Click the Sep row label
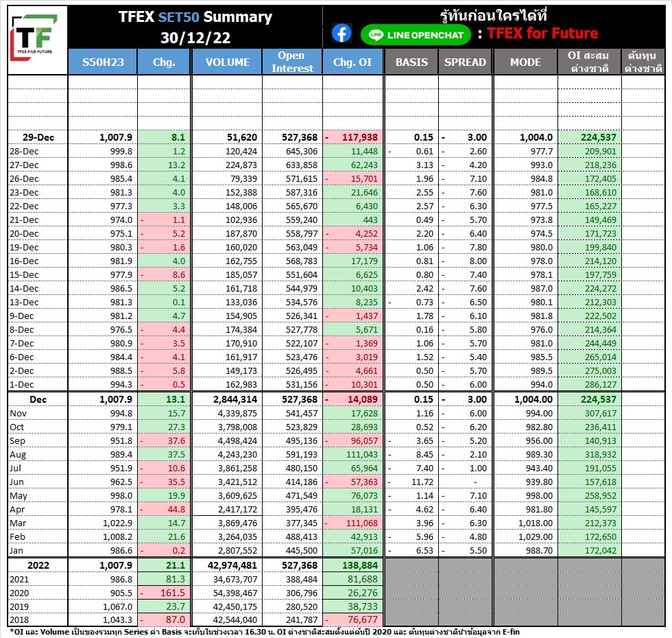 [18, 440]
